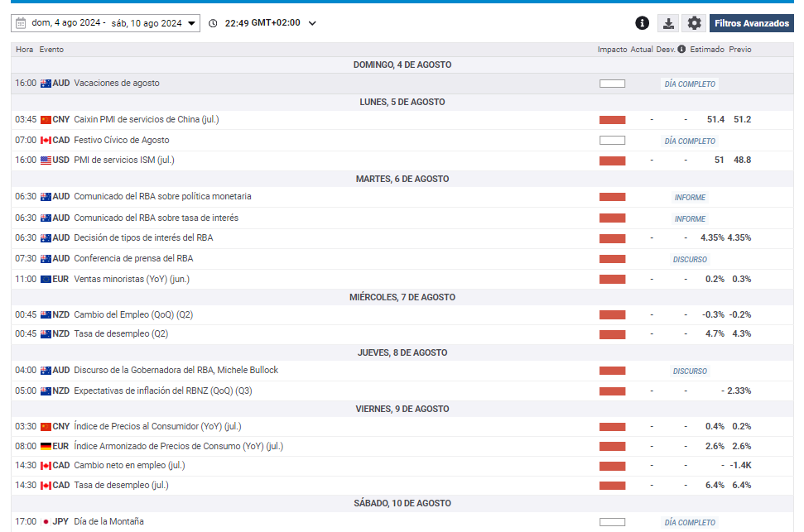Click the info icon in the top toolbar
804x532 pixels.
tap(642, 23)
